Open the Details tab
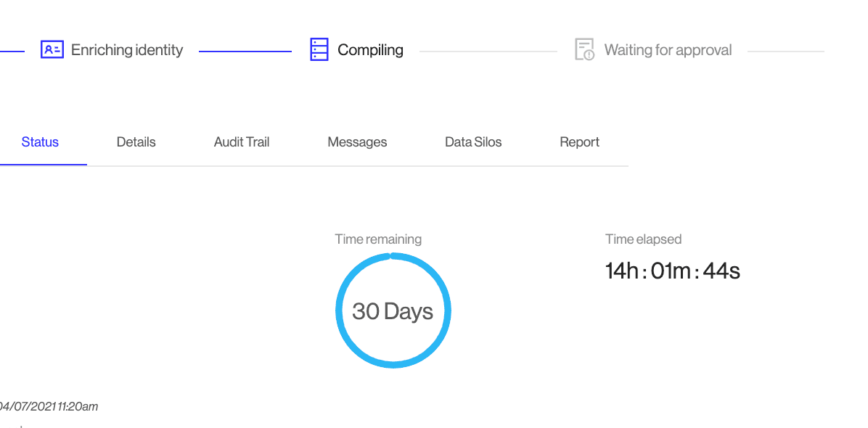 [136, 142]
